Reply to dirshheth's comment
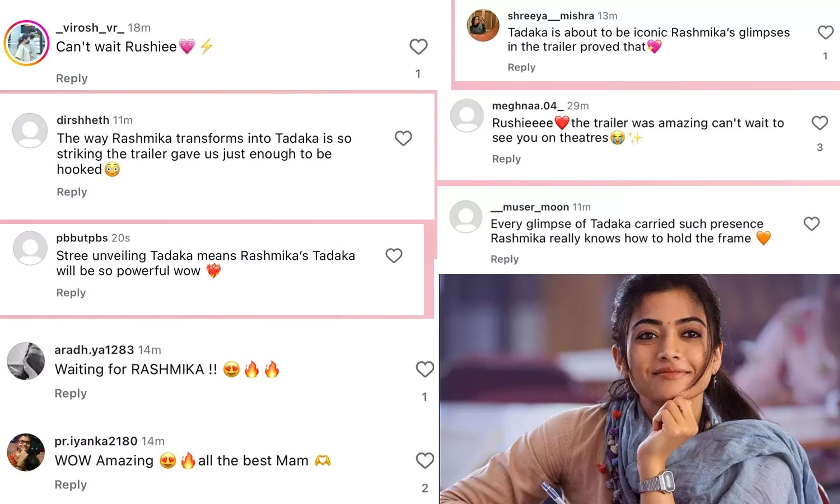The width and height of the screenshot is (840, 504). [x=71, y=192]
